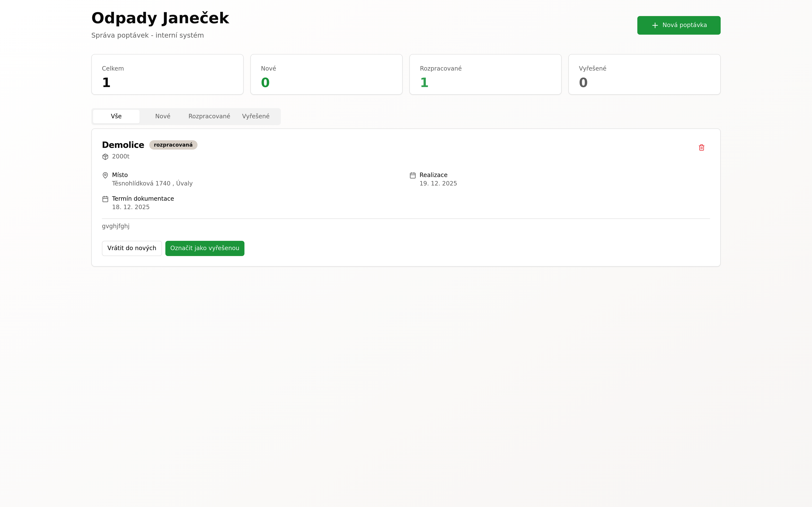Click the Nové statistics card
812x507 pixels.
(x=326, y=74)
